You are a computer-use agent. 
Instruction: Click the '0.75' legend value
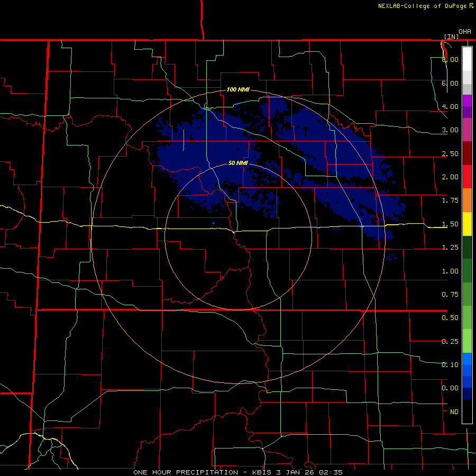pyautogui.click(x=450, y=295)
